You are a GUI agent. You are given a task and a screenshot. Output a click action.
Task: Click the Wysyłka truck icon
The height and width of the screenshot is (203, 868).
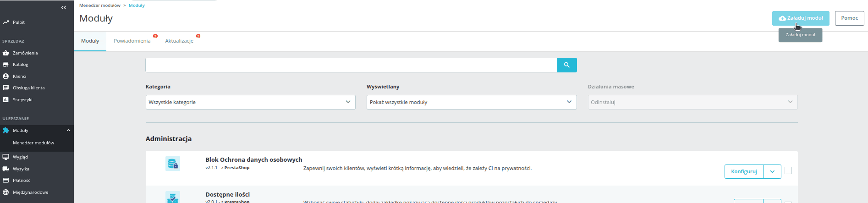coord(6,169)
